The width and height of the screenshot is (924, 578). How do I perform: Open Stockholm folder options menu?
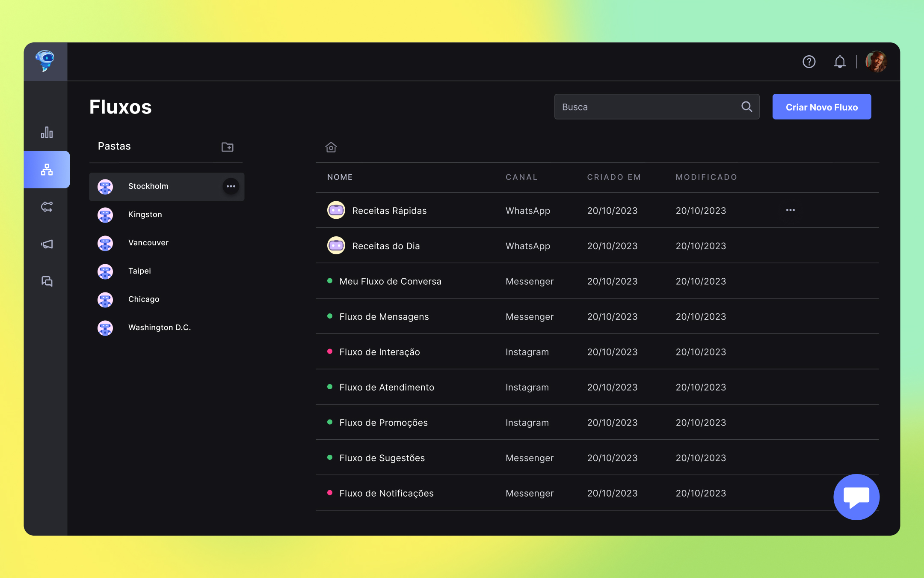231,186
